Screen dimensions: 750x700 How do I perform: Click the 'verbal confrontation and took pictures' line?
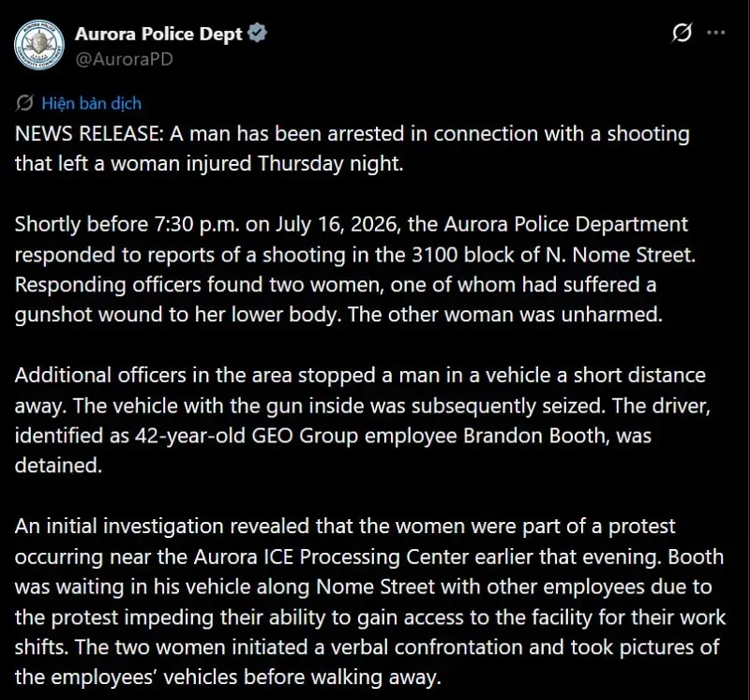pos(367,647)
